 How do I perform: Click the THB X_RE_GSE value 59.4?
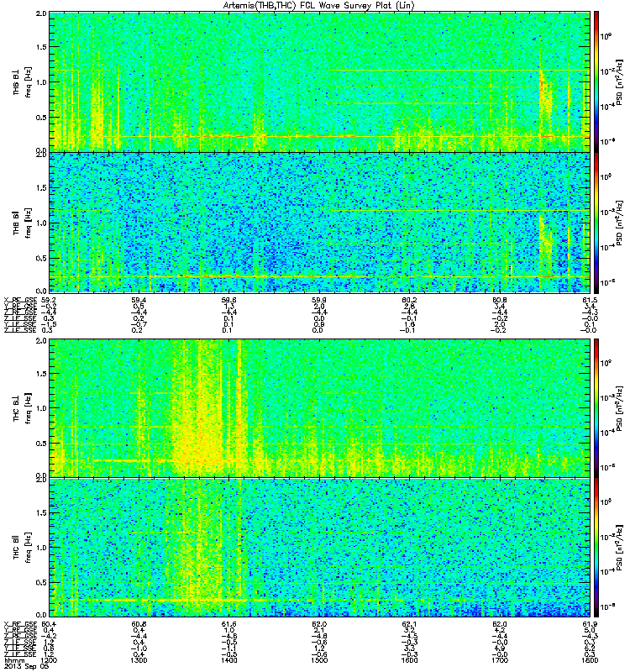click(139, 301)
